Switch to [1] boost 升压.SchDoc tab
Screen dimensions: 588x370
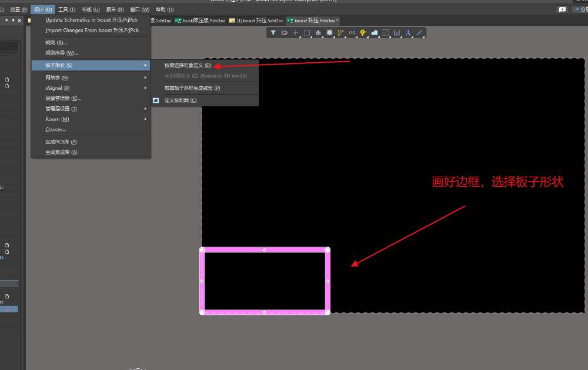click(x=256, y=21)
